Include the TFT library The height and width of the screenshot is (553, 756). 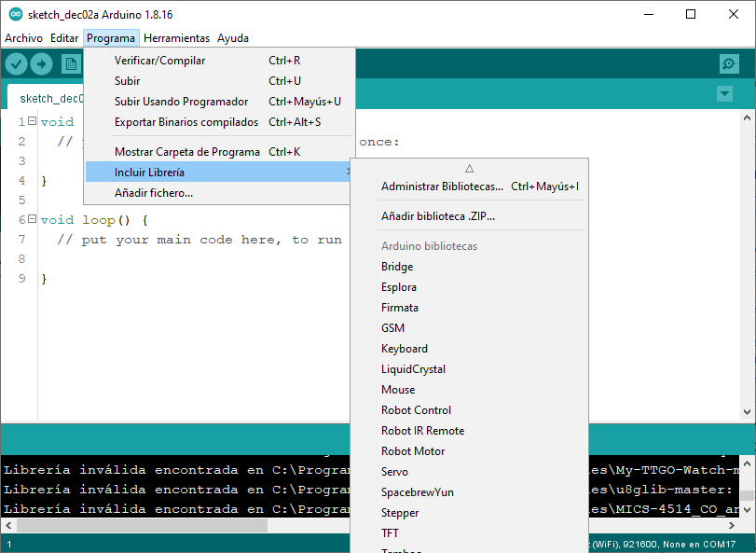coord(470,533)
